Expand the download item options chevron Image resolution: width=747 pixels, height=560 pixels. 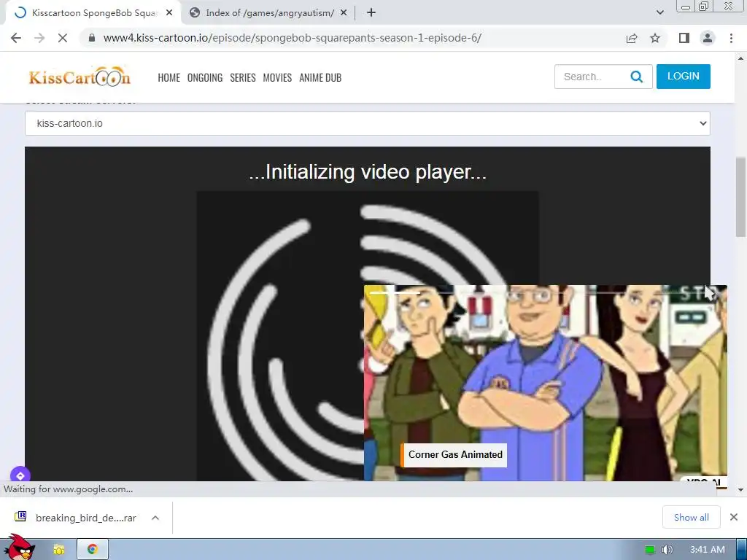tap(155, 518)
